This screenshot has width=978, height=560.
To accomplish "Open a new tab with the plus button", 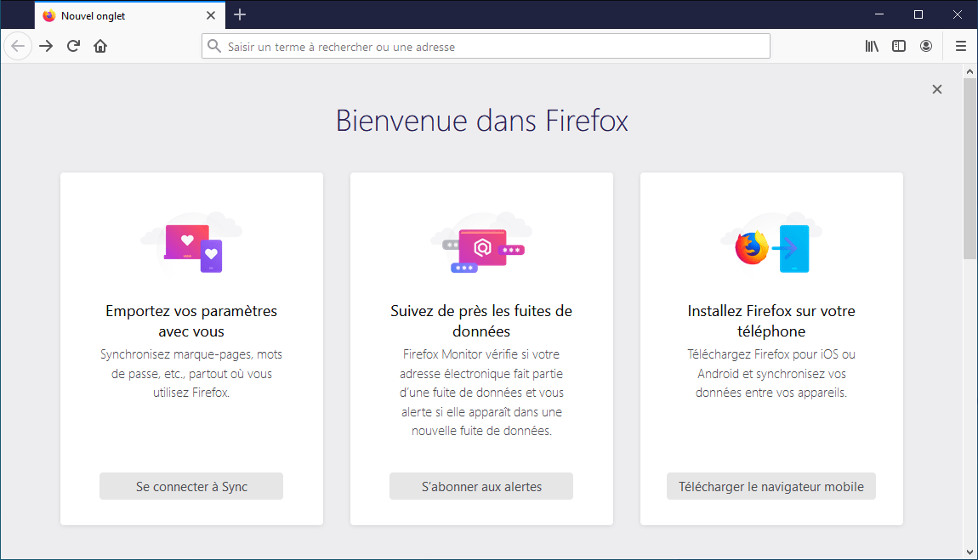I will (240, 15).
